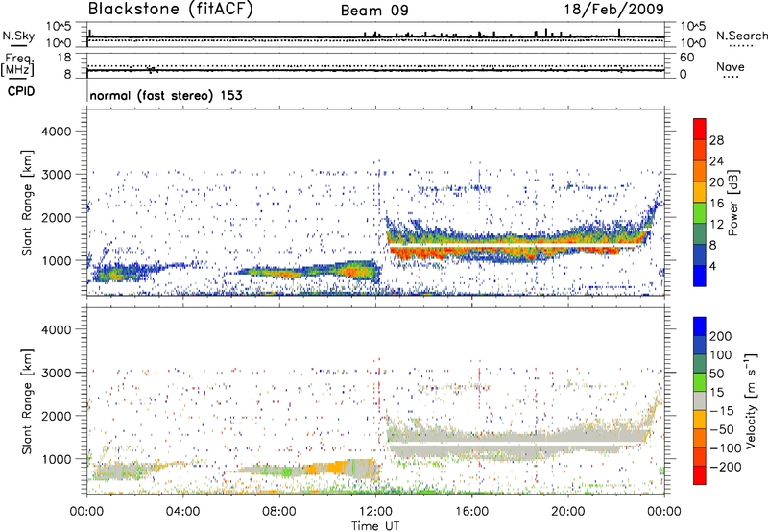Click the "60" tick on the Nave axis
Viewport: 768px width, 532px height.
pyautogui.click(x=686, y=58)
